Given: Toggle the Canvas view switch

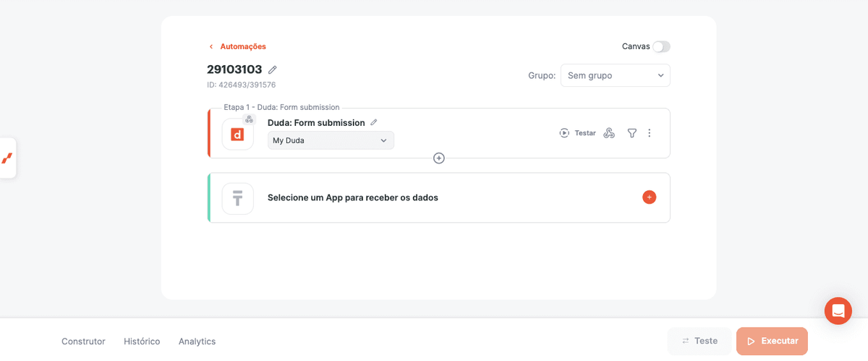Looking at the screenshot, I should tap(661, 46).
